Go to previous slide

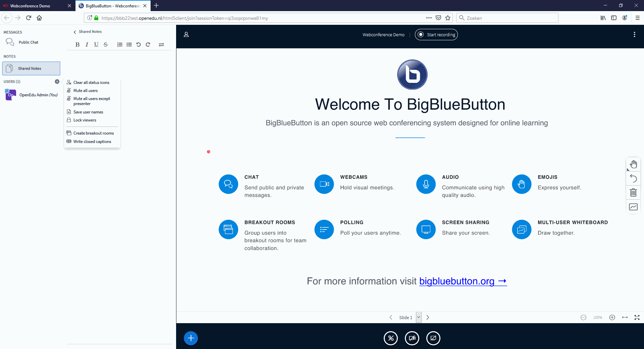click(391, 317)
